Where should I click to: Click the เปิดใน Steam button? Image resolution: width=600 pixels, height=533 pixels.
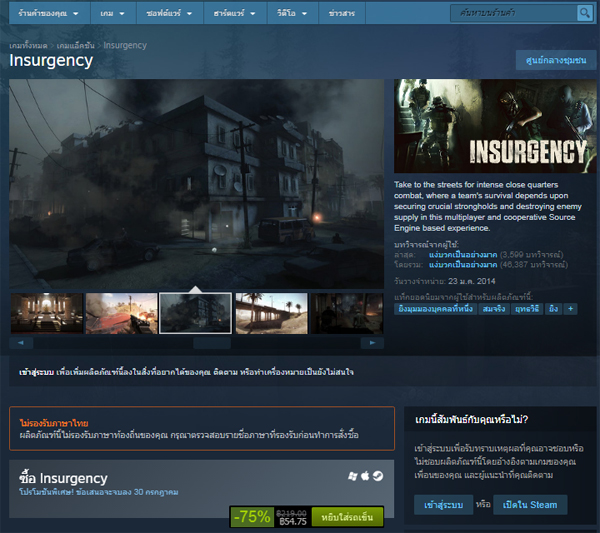coord(531,504)
